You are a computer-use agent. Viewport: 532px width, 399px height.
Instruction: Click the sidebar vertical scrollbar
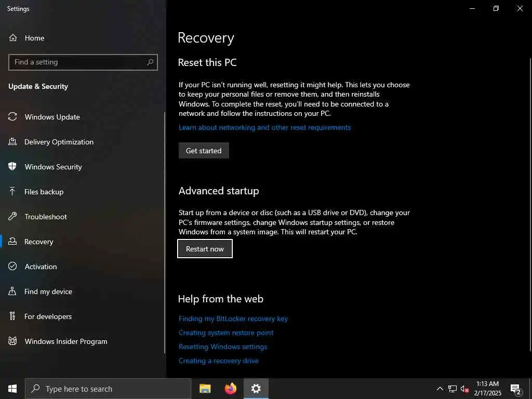click(x=165, y=233)
